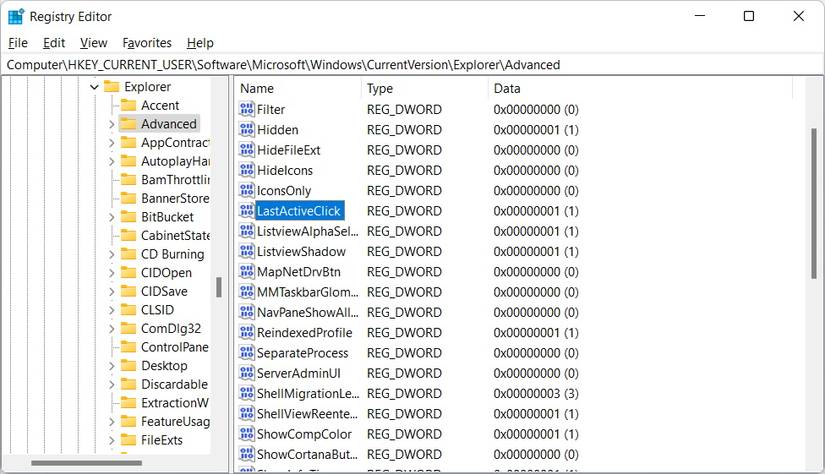Viewport: 825px width, 474px height.
Task: Click the DWORD icon beside HideFileExt
Action: click(x=247, y=150)
